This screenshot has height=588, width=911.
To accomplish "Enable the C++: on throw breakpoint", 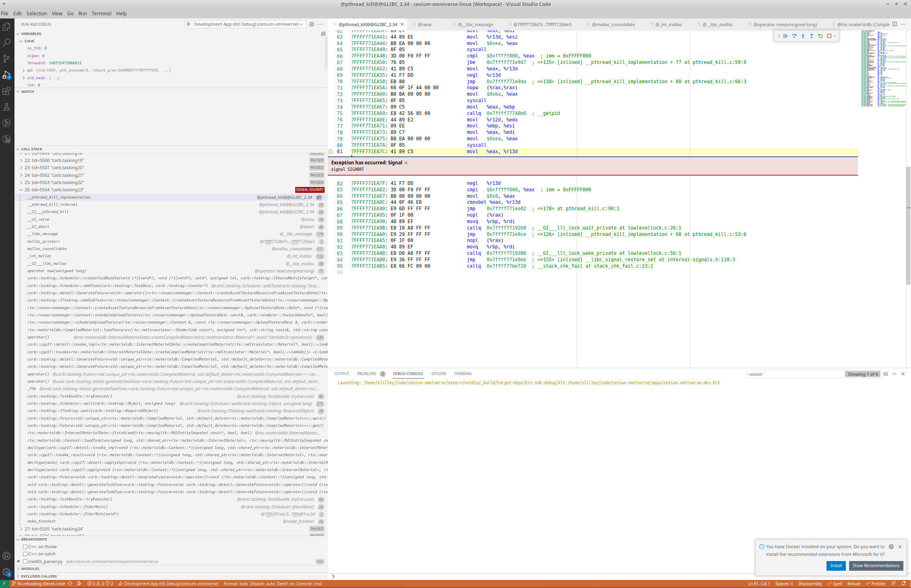I will pos(25,546).
